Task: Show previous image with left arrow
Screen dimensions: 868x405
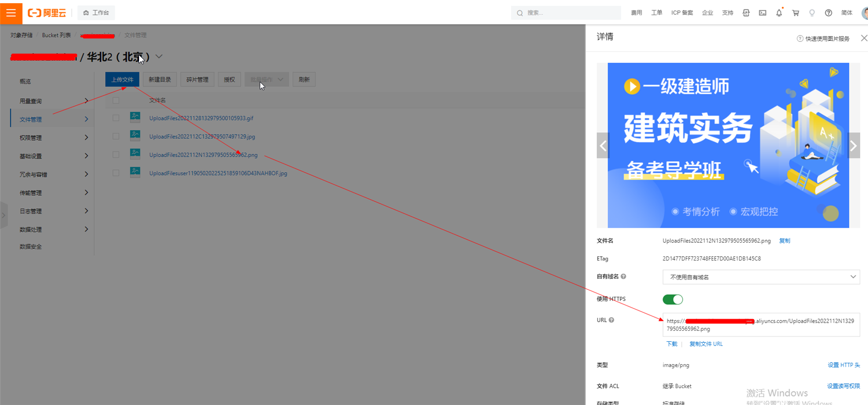Action: coord(603,146)
